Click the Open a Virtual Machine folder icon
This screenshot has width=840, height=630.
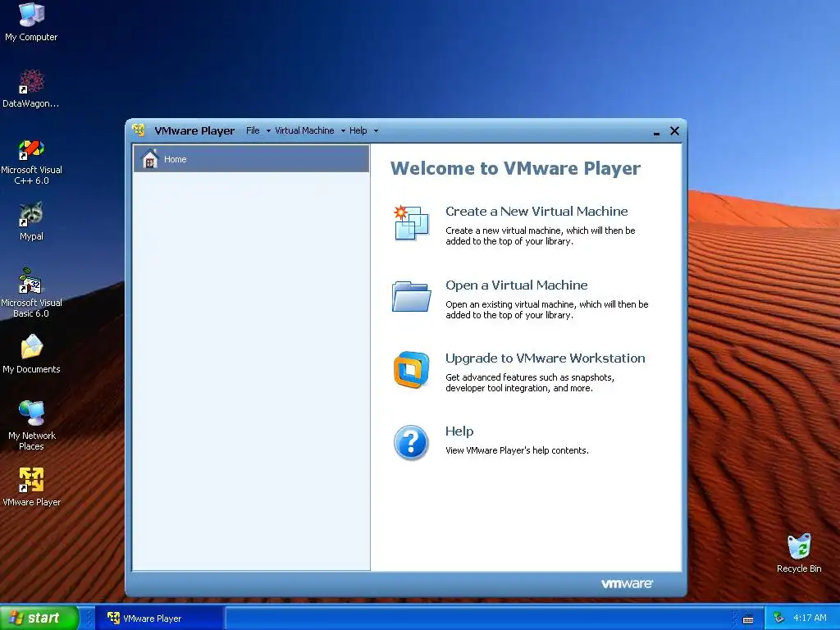click(412, 296)
